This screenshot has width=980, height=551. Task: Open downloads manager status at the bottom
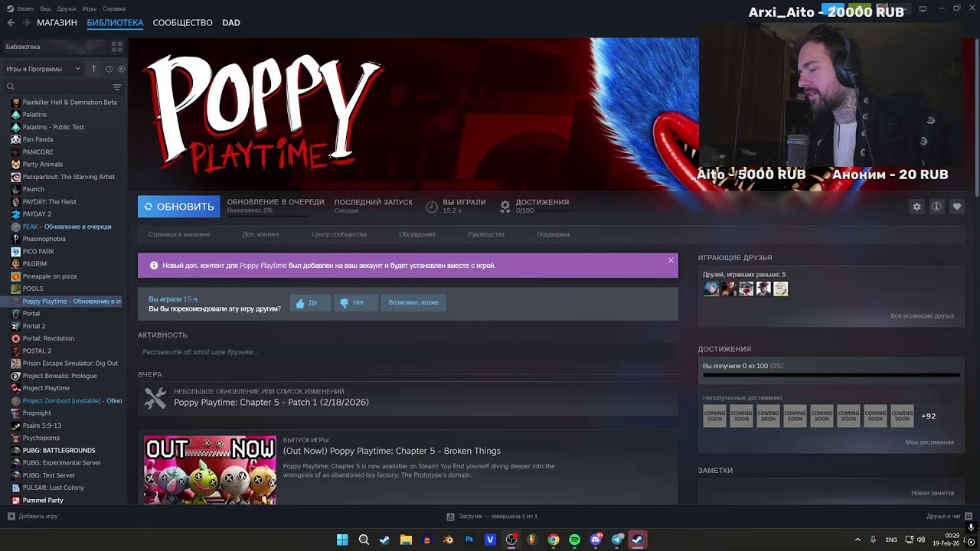point(492,517)
